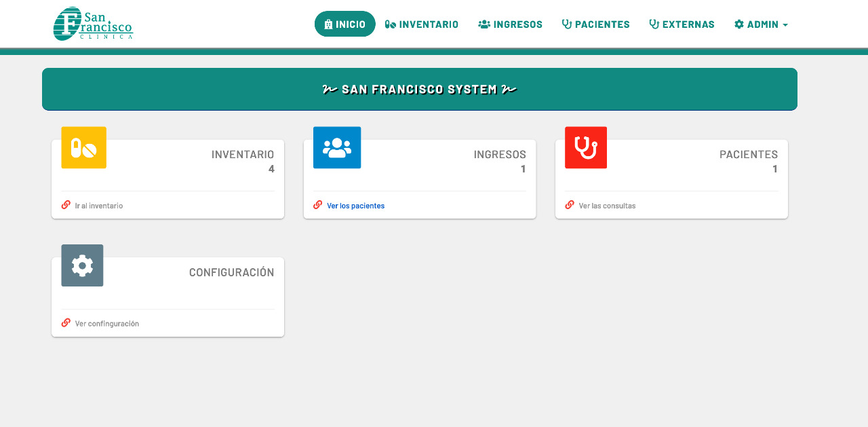The image size is (868, 427).
Task: Open the INICIO navigation tab
Action: point(344,24)
